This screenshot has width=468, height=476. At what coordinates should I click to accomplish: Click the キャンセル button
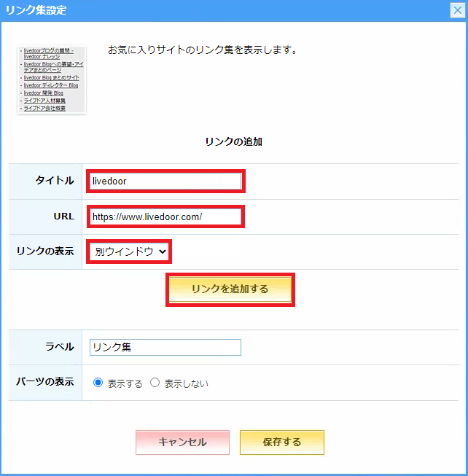pos(182,442)
